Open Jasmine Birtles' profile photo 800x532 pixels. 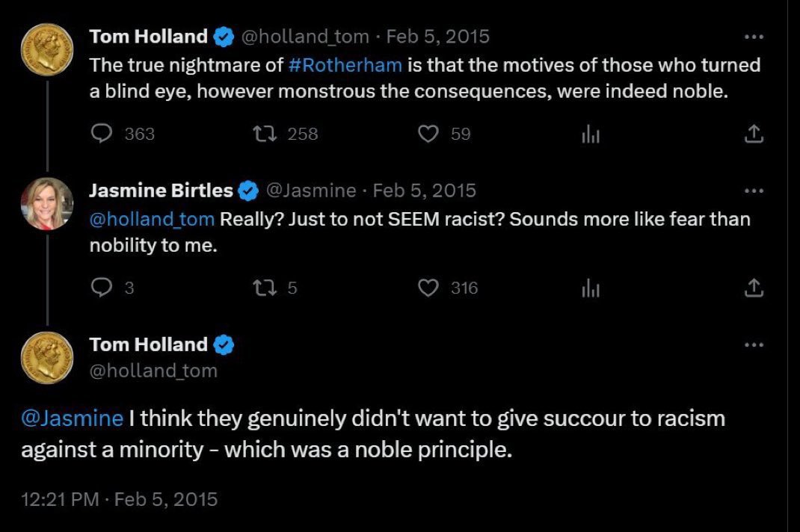coord(46,205)
